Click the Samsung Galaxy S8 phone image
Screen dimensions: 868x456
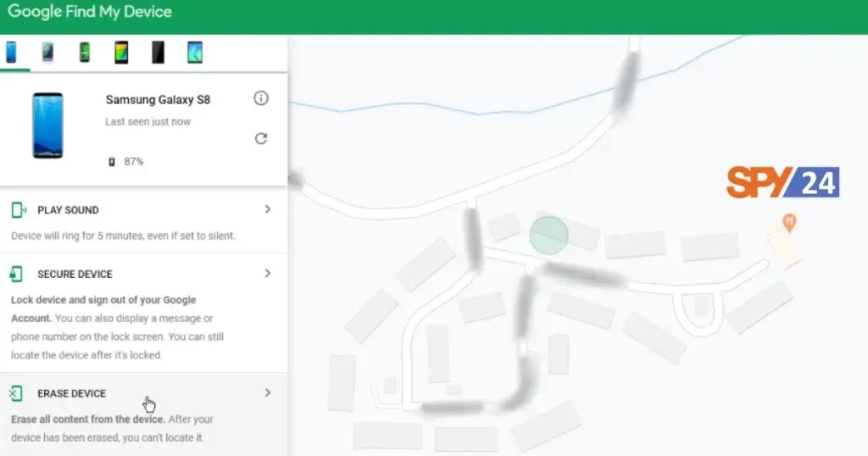[x=47, y=125]
